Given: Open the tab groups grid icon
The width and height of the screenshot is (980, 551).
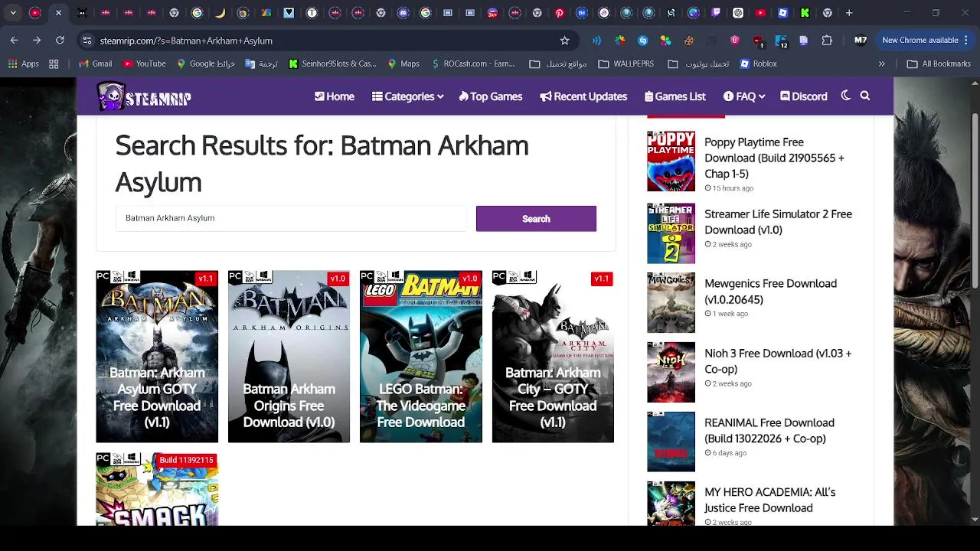Looking at the screenshot, I should (x=54, y=64).
